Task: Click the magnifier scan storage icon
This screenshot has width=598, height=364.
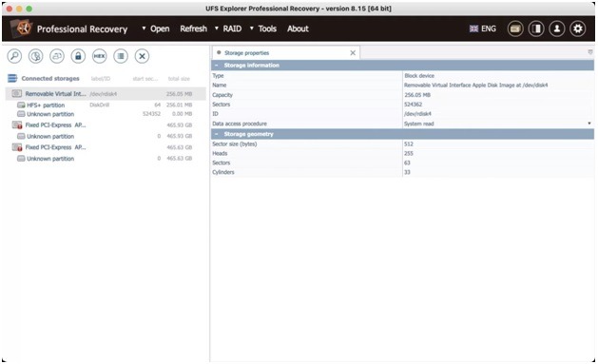Action: [x=14, y=56]
